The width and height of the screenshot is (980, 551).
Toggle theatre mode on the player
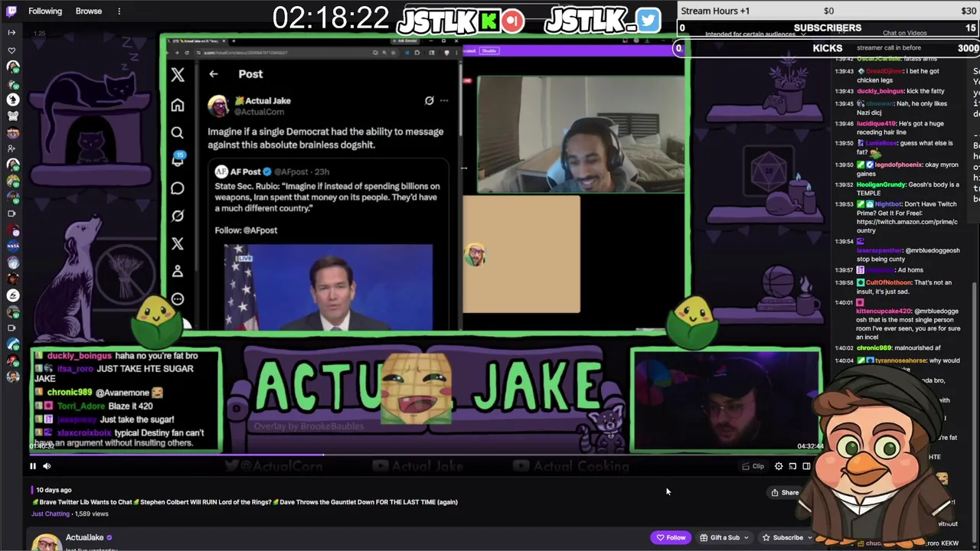[x=806, y=466]
